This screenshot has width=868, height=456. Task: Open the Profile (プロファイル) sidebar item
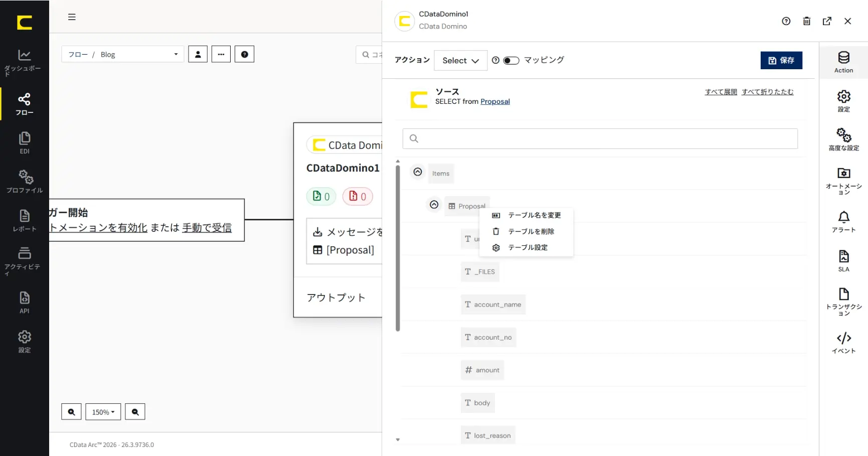coord(24,182)
